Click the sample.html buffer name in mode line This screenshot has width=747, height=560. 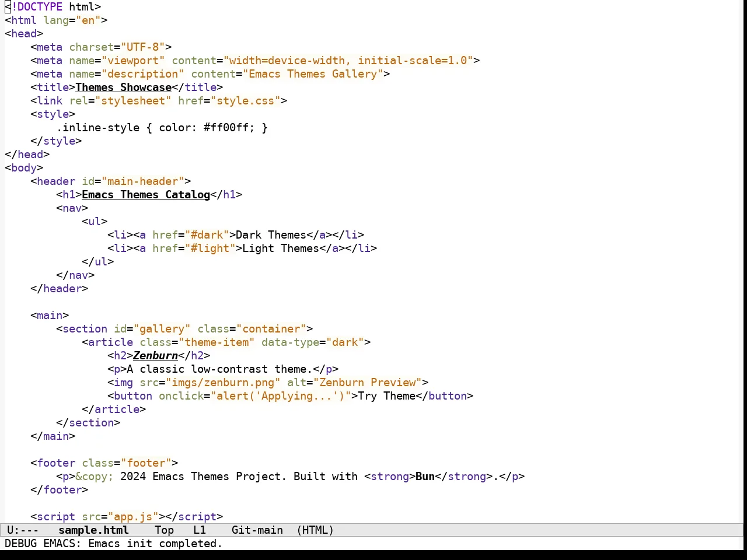[93, 530]
